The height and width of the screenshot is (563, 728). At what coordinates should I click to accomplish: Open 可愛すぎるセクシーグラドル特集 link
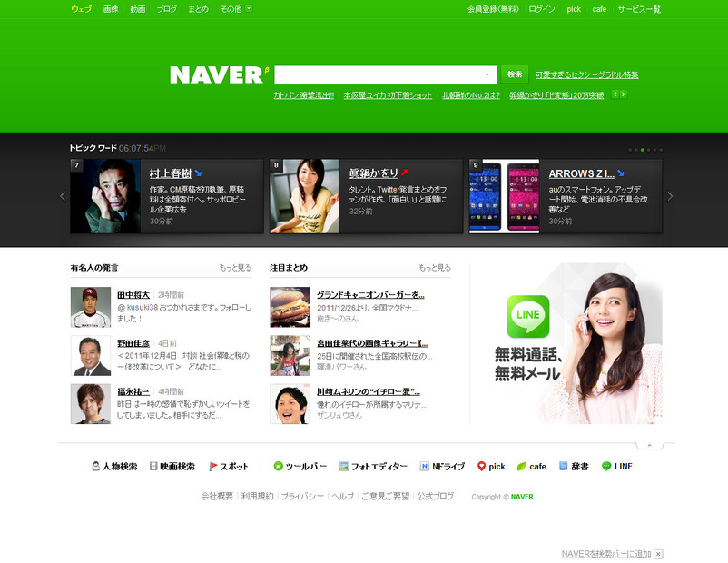tap(587, 74)
